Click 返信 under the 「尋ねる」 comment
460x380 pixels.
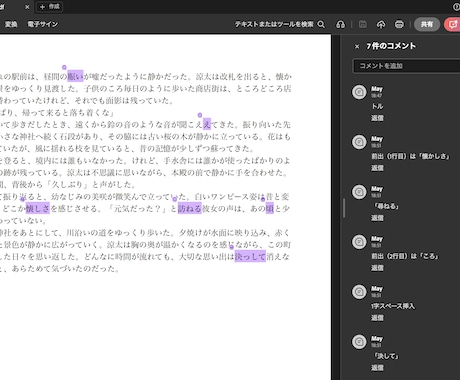pos(377,218)
